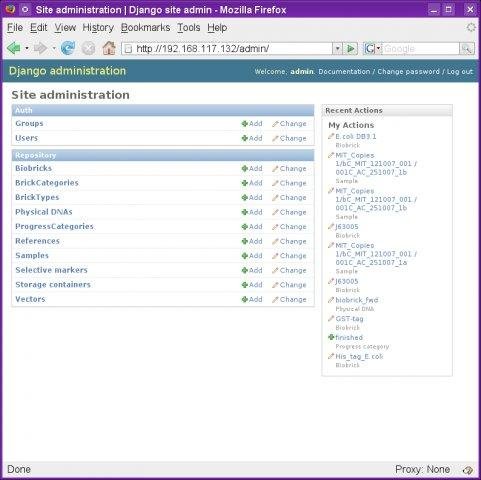Screen dimensions: 481x480
Task: Click the Change password link
Action: pyautogui.click(x=408, y=72)
